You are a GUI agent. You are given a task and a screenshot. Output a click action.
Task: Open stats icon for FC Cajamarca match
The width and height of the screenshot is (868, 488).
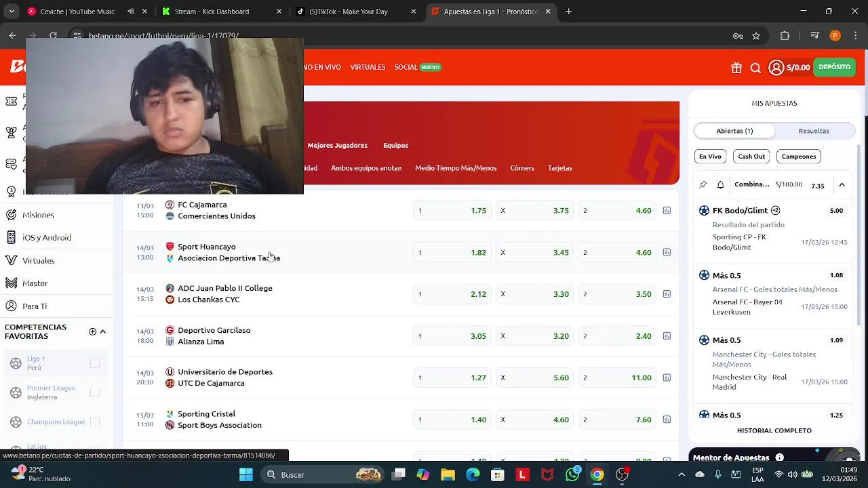(667, 211)
